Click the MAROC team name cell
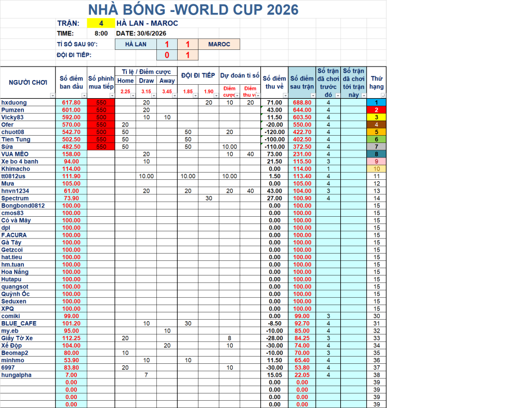 tap(219, 44)
